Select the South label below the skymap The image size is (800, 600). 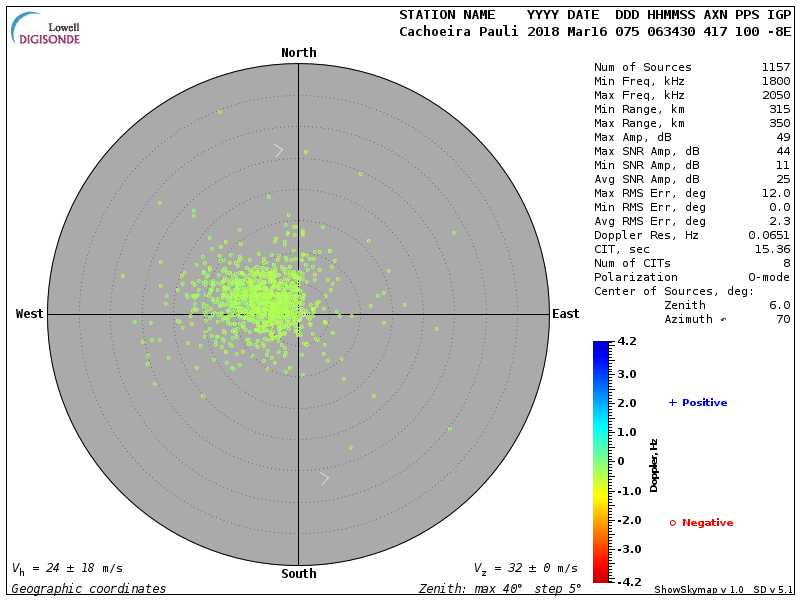298,574
